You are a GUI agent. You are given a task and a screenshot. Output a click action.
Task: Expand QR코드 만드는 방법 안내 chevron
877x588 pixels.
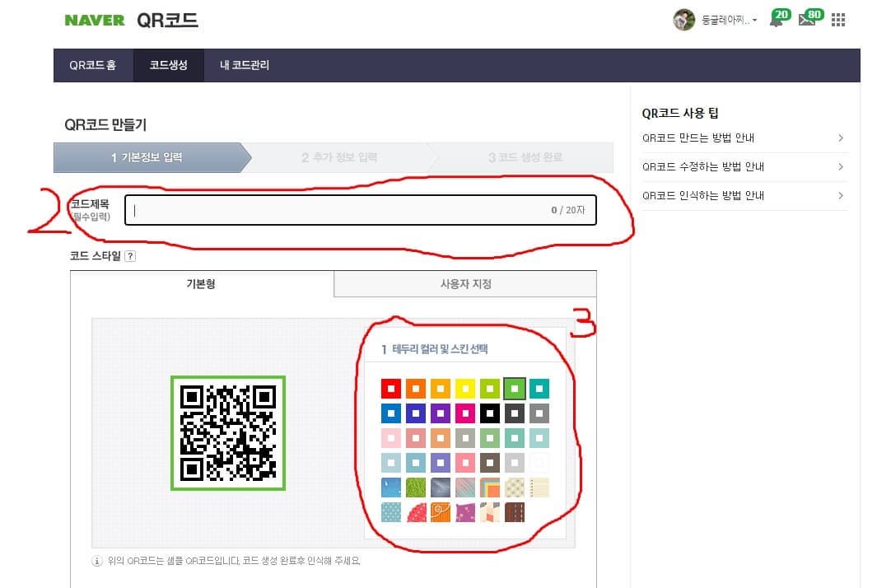click(842, 138)
